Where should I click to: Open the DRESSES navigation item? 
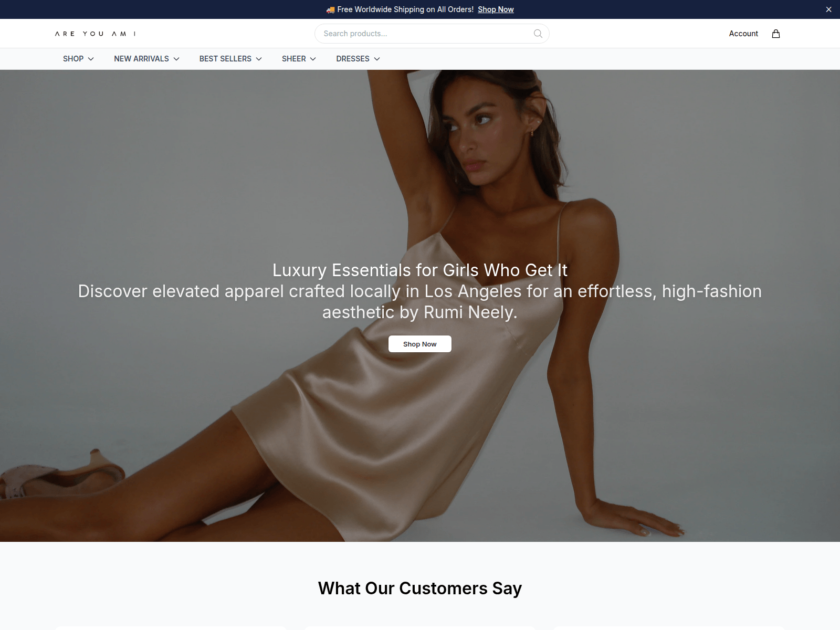[x=353, y=59]
